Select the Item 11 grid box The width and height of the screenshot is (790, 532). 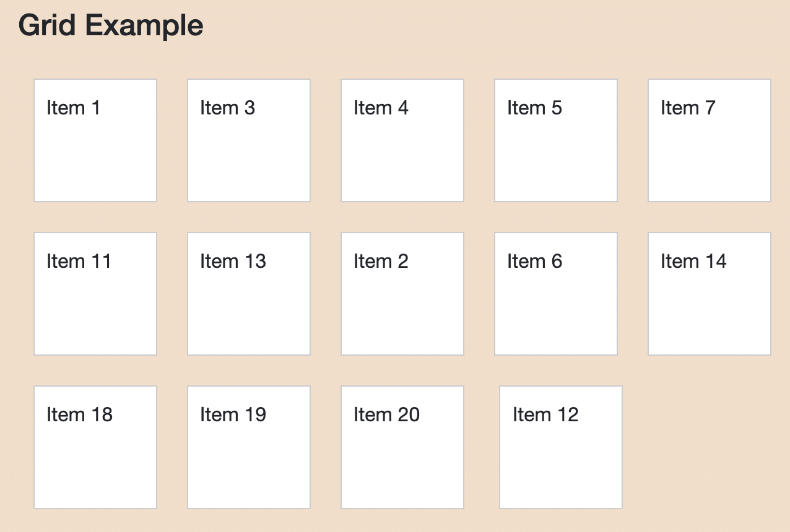tap(95, 294)
